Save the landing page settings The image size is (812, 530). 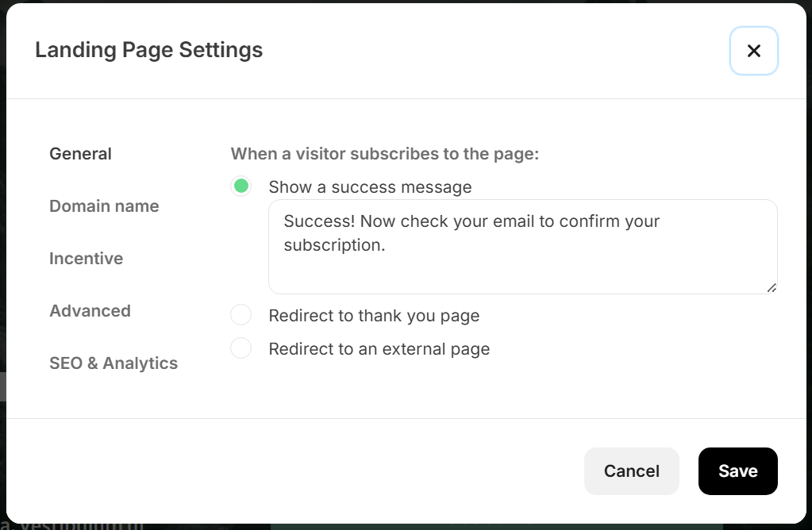[737, 471]
